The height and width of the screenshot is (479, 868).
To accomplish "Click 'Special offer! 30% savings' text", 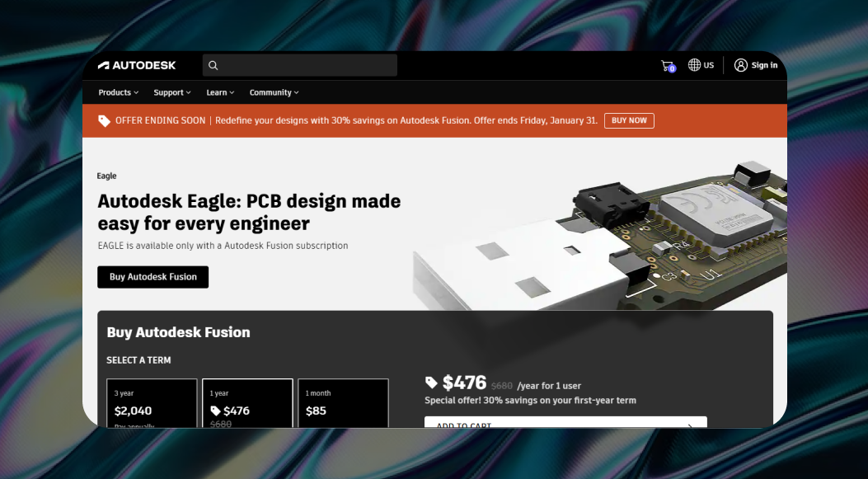I will point(530,401).
